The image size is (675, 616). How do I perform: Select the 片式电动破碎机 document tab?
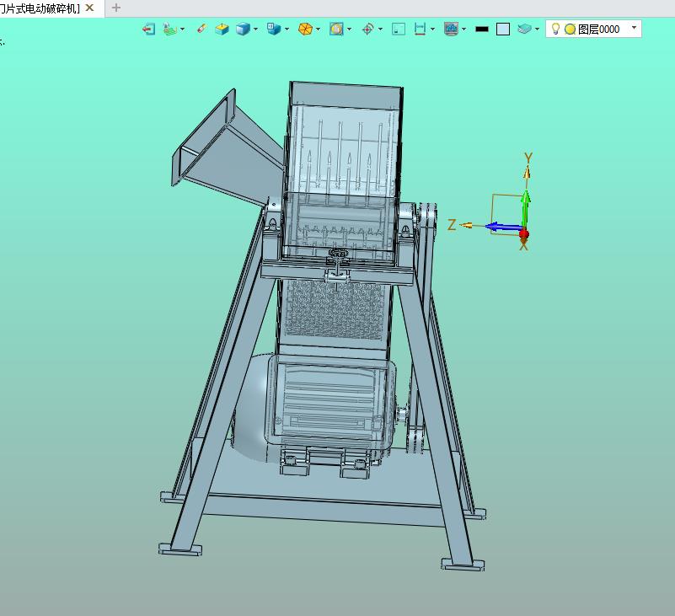tap(40, 8)
